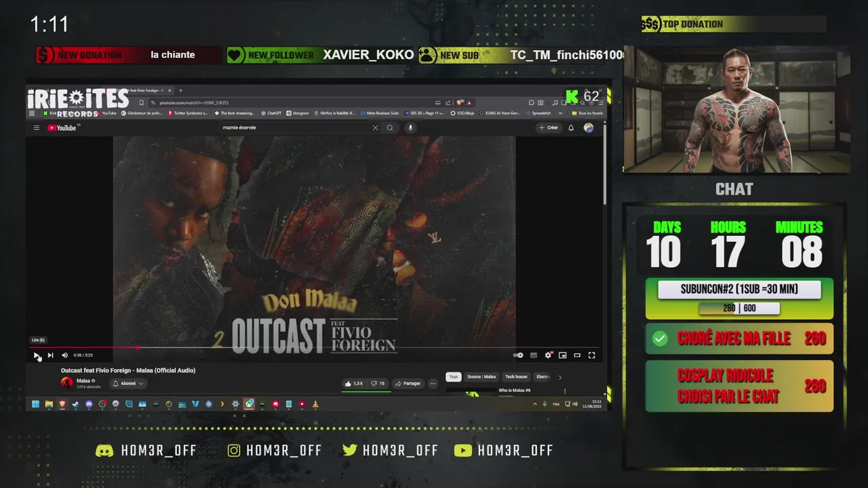Expand the 'Abonné' subscription dropdown
The width and height of the screenshot is (868, 488).
coord(128,384)
